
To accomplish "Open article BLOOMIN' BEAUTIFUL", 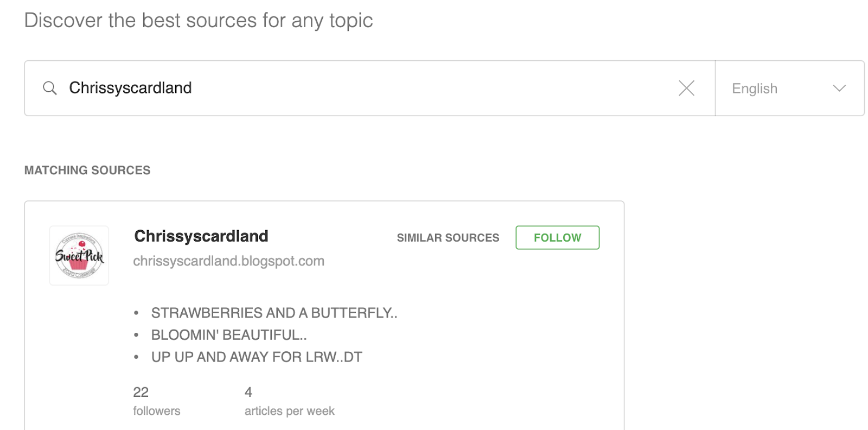I will pos(229,335).
